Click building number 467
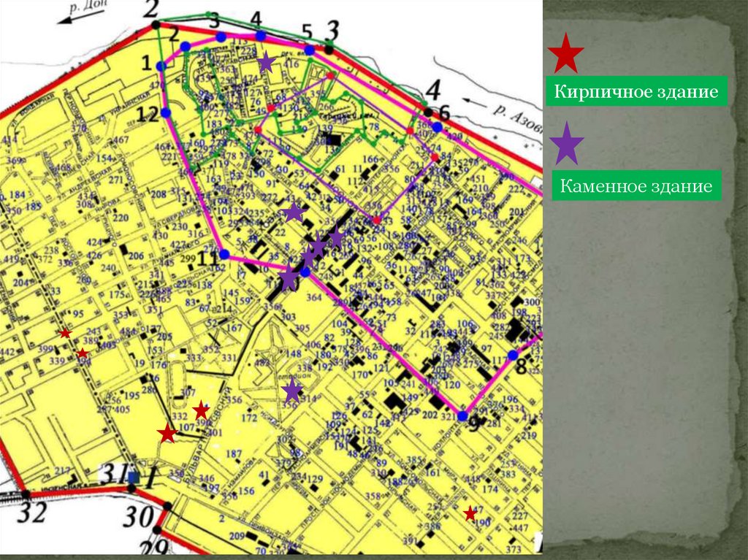This screenshot has width=748, height=560. click(121, 139)
